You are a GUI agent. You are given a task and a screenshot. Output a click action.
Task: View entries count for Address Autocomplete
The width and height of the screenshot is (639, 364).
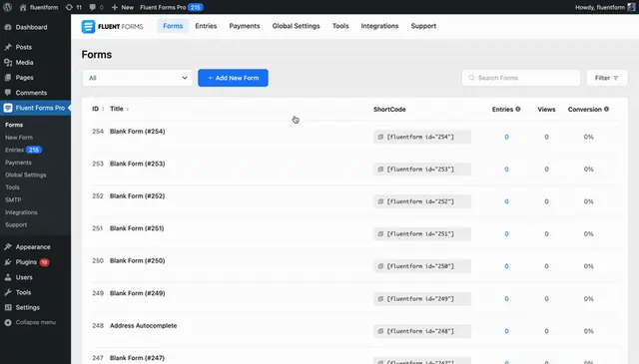506,331
